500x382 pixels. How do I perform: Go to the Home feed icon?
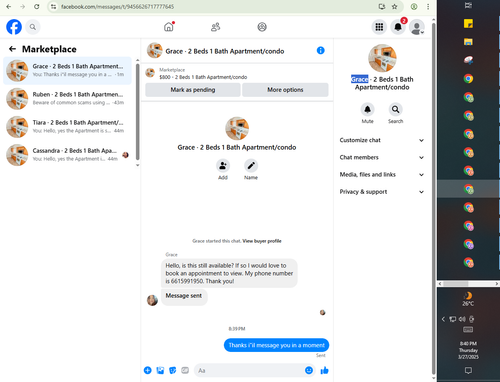pos(169,27)
